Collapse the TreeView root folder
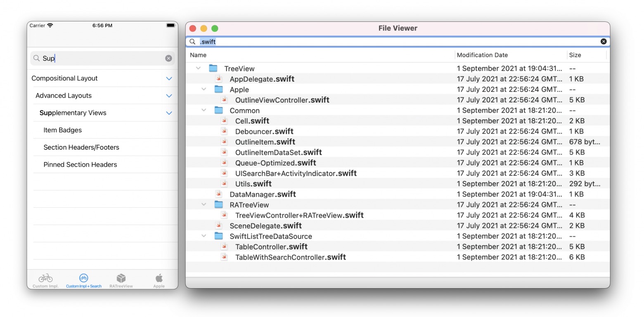The height and width of the screenshot is (317, 644). point(198,68)
